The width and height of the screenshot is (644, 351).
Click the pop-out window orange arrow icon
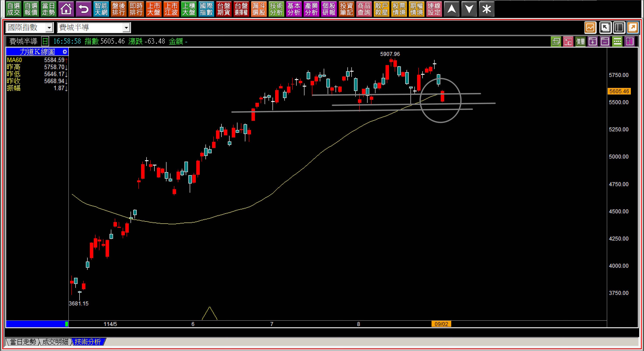[633, 28]
